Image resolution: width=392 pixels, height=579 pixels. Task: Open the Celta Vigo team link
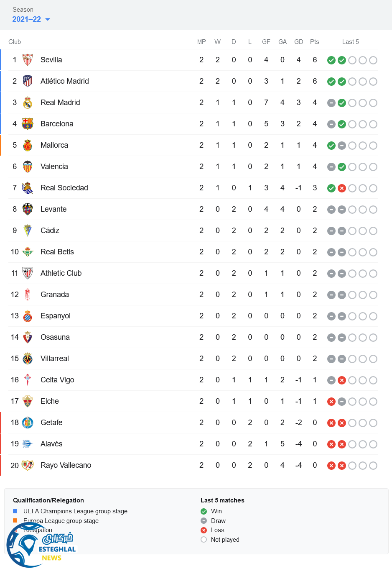(57, 380)
